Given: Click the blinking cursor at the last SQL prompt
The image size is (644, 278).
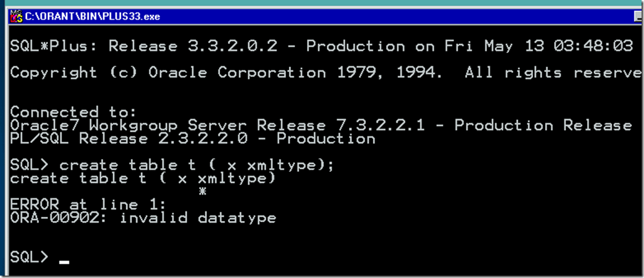Looking at the screenshot, I should [64, 262].
